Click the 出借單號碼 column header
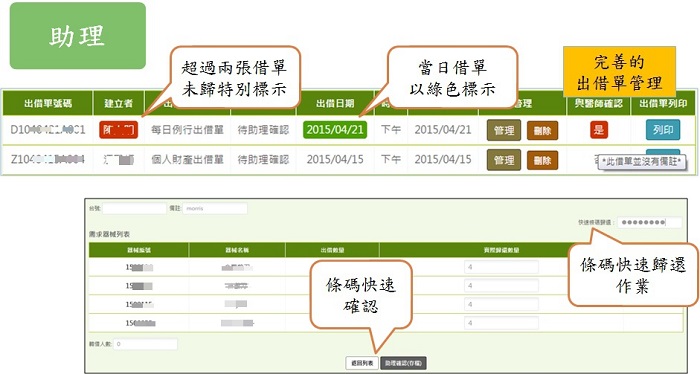The width and height of the screenshot is (700, 374). 48,104
